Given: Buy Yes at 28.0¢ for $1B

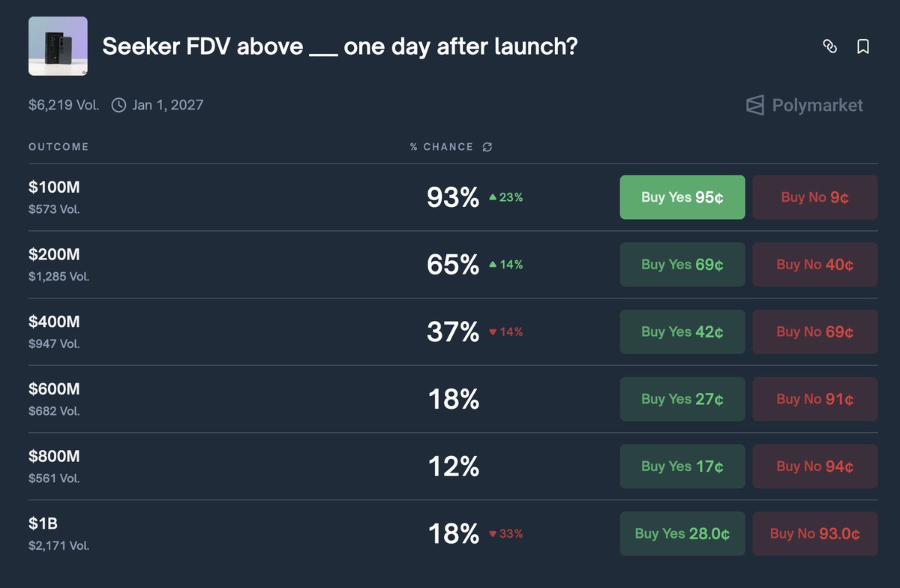Looking at the screenshot, I should [682, 533].
